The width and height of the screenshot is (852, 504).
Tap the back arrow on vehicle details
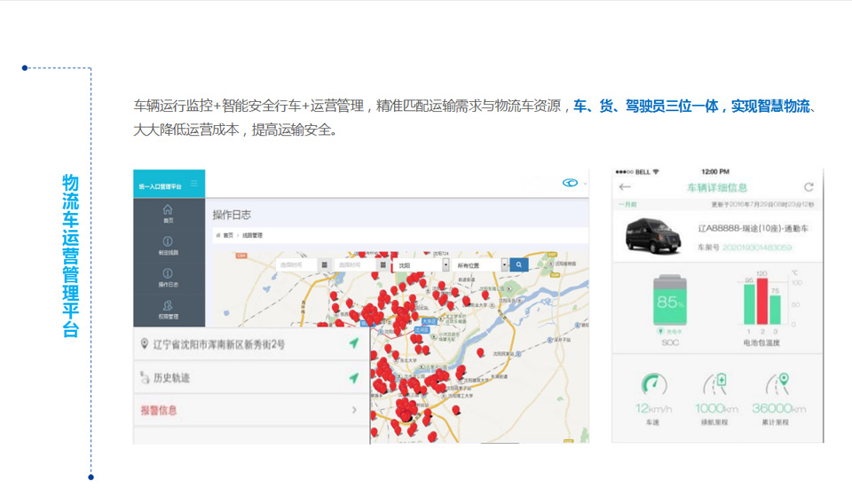(625, 187)
